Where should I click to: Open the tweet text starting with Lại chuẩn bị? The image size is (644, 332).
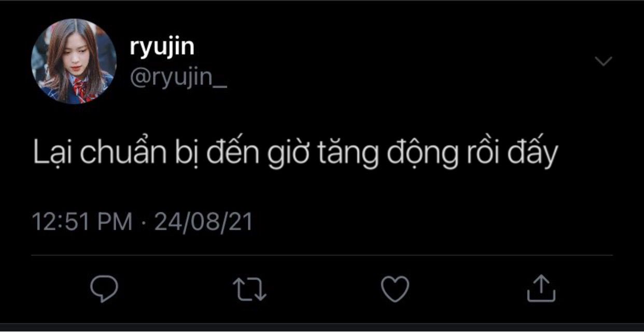click(295, 154)
